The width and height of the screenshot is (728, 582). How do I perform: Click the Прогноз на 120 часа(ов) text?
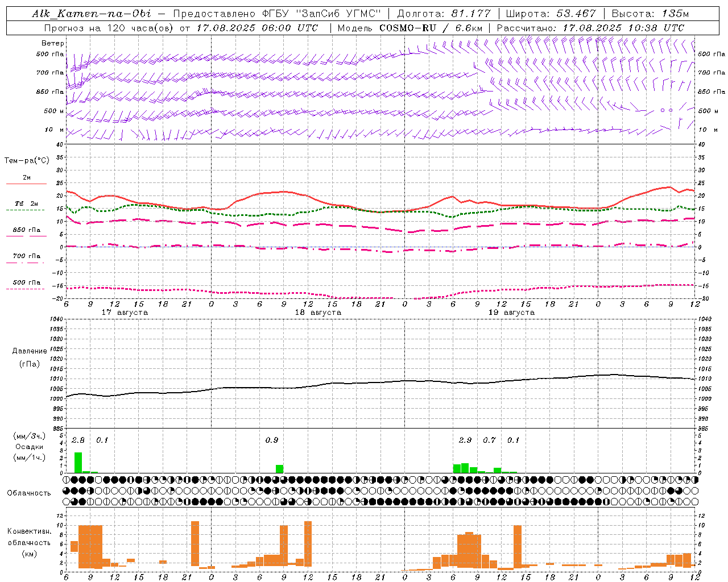[110, 28]
